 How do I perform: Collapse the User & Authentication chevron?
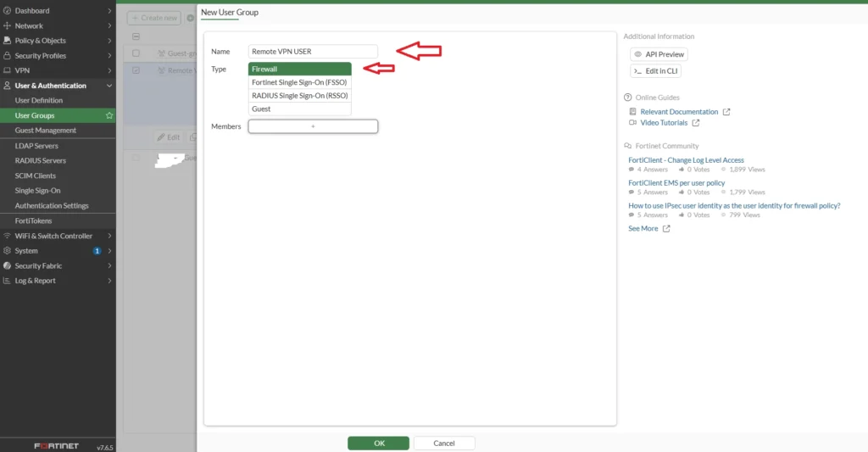pos(109,86)
